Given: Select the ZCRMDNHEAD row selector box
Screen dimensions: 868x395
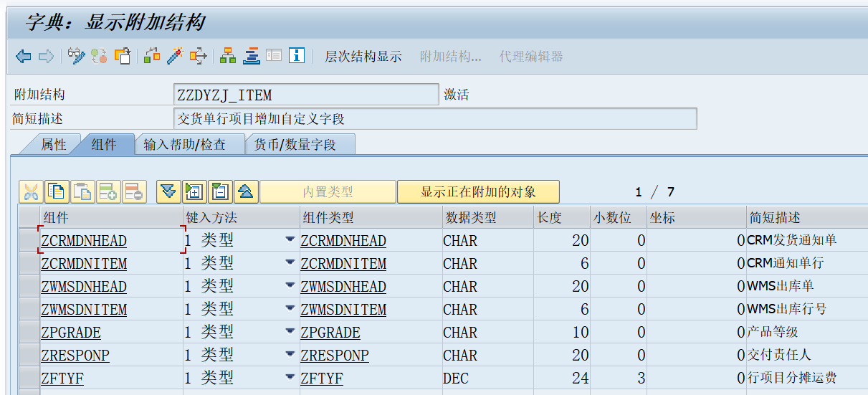Looking at the screenshot, I should coord(29,241).
